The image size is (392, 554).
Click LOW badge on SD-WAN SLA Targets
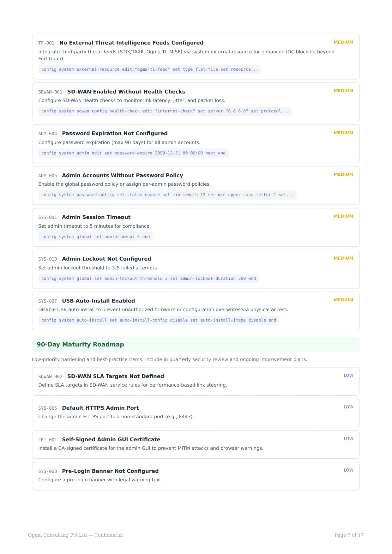pos(348,376)
